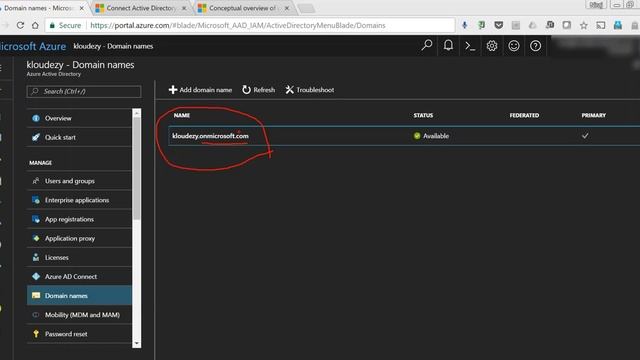Click the primary checkmark in domain row
The height and width of the screenshot is (360, 640).
(585, 136)
